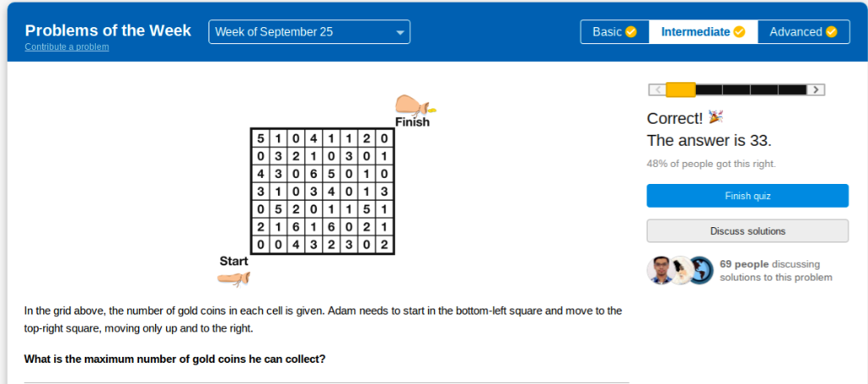Image resolution: width=868 pixels, height=384 pixels.
Task: Click the bottom-left grid cell near Start
Action: click(x=260, y=244)
